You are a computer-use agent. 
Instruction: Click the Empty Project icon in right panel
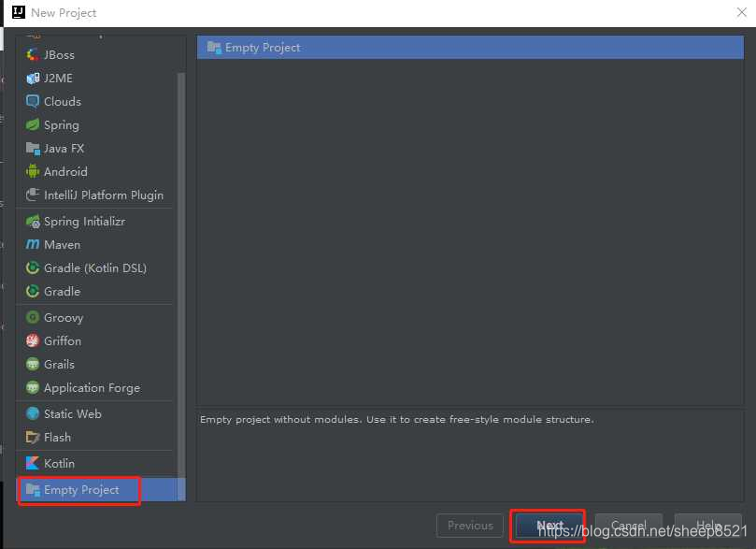(x=214, y=48)
